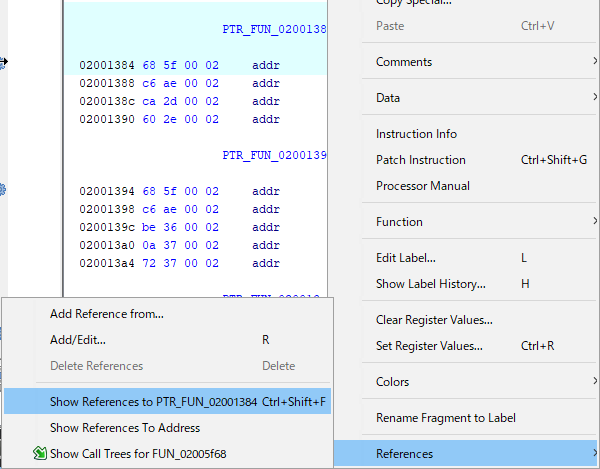Select Set Register Values...
Image resolution: width=600 pixels, height=469 pixels.
(467, 345)
